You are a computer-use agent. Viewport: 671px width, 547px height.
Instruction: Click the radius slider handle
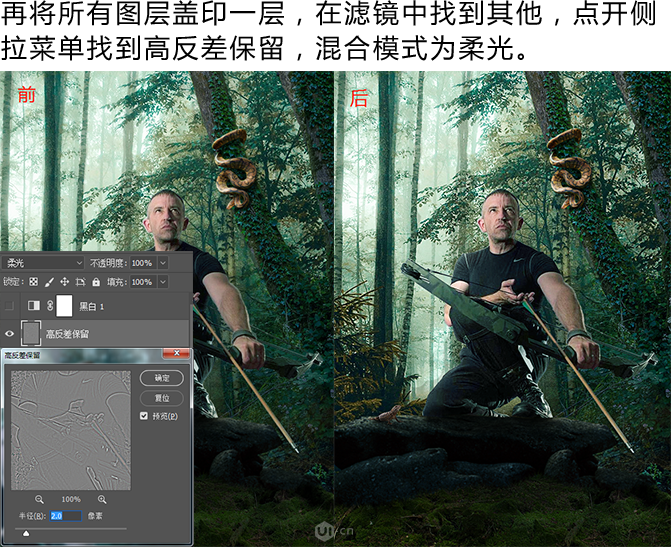(x=26, y=533)
